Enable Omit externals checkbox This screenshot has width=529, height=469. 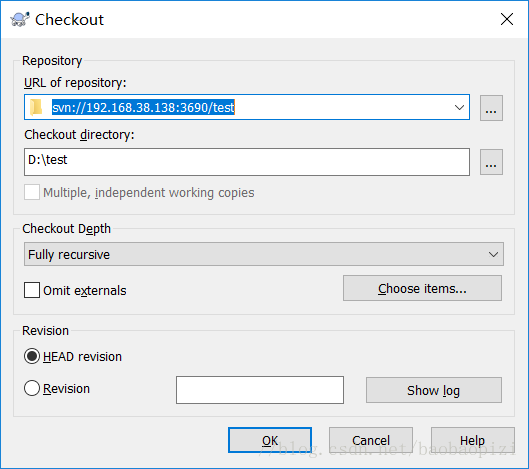32,290
